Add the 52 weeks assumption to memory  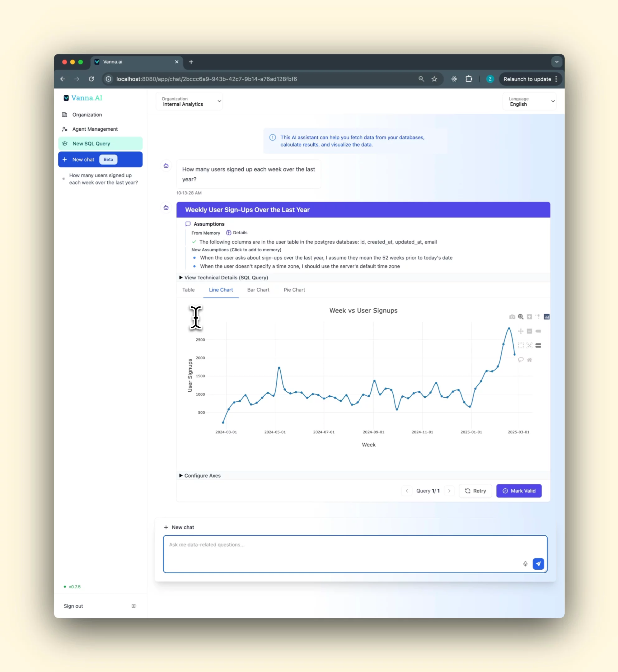(x=326, y=258)
